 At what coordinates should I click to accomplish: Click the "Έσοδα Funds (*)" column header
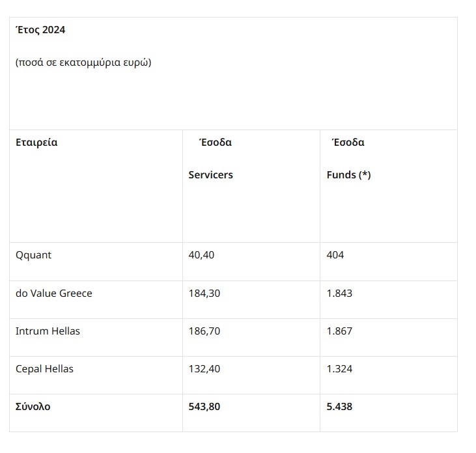348,158
